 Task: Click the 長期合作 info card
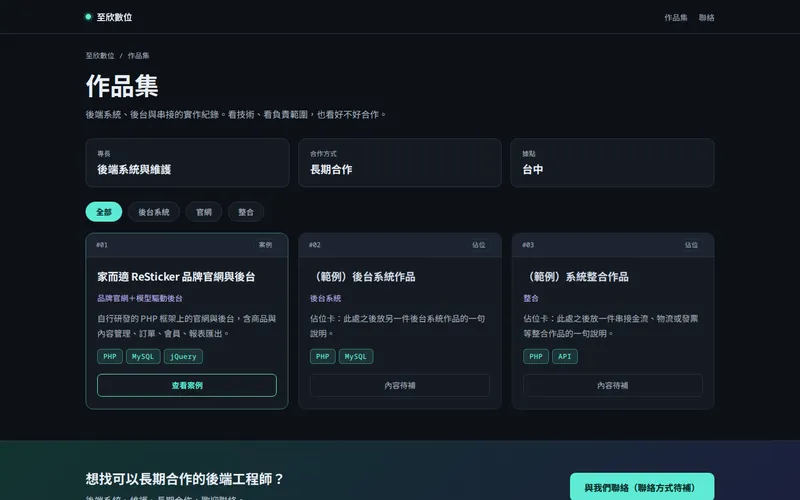coord(399,163)
